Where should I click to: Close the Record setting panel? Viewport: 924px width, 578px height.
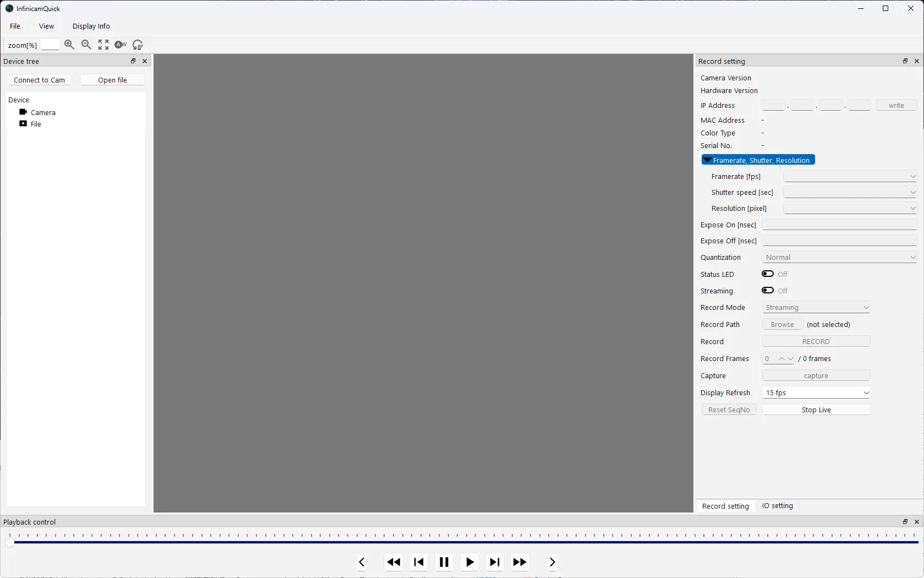[x=917, y=61]
